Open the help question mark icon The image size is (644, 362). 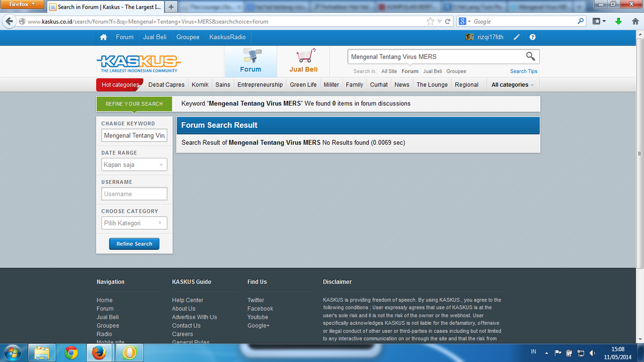pyautogui.click(x=532, y=37)
